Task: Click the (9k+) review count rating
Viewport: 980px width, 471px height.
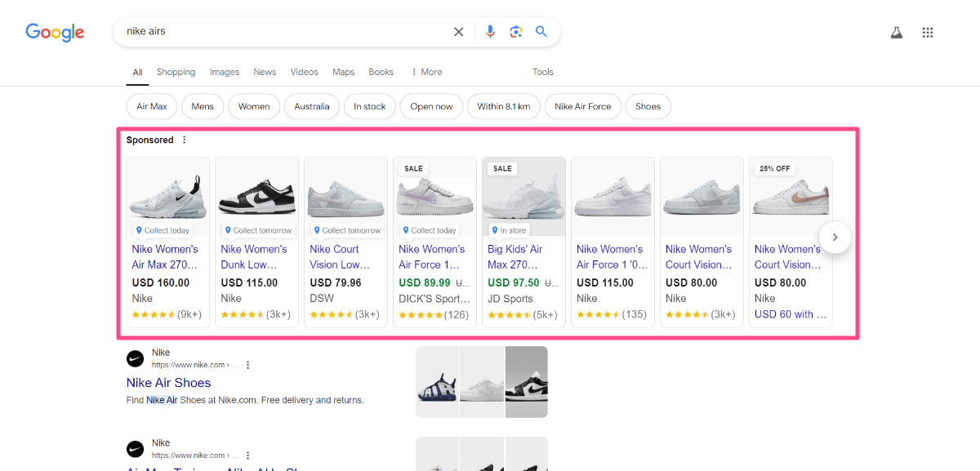Action: (x=167, y=314)
